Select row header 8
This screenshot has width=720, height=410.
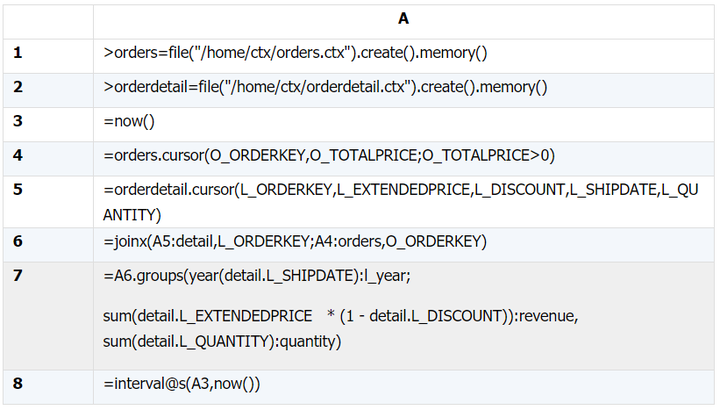tap(48, 384)
